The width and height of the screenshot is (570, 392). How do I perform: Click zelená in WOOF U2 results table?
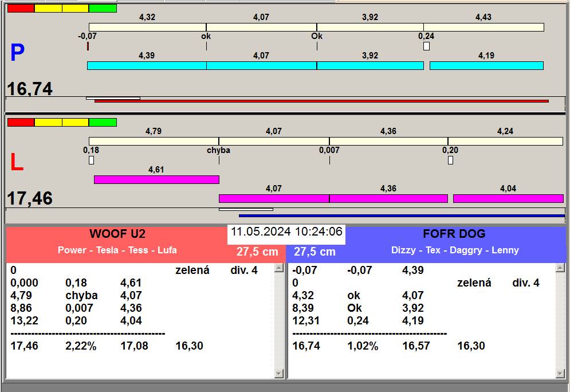[x=192, y=270]
